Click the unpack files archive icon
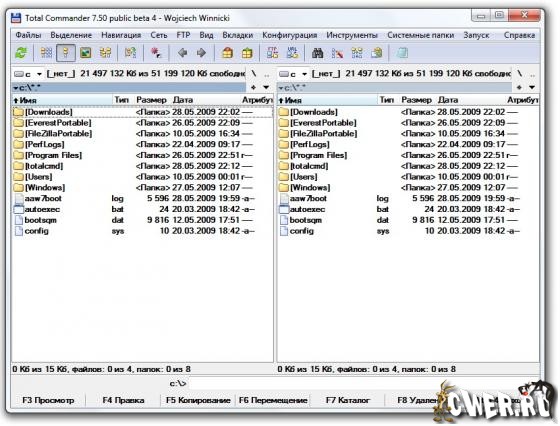 [247, 53]
